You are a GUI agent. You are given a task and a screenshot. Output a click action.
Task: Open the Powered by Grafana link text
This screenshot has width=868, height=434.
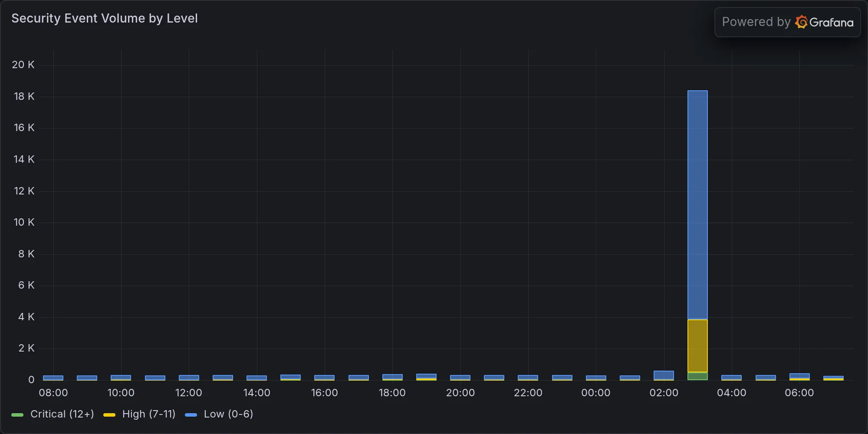pyautogui.click(x=787, y=22)
